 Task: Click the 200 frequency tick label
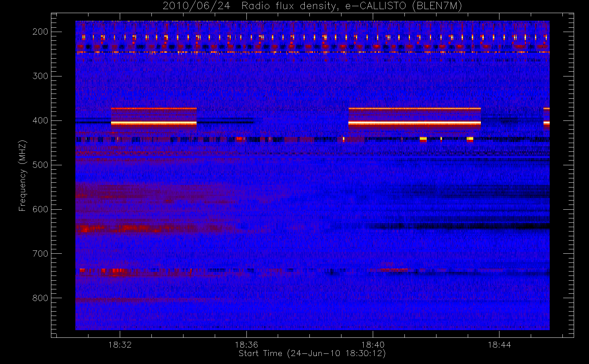pyautogui.click(x=40, y=32)
